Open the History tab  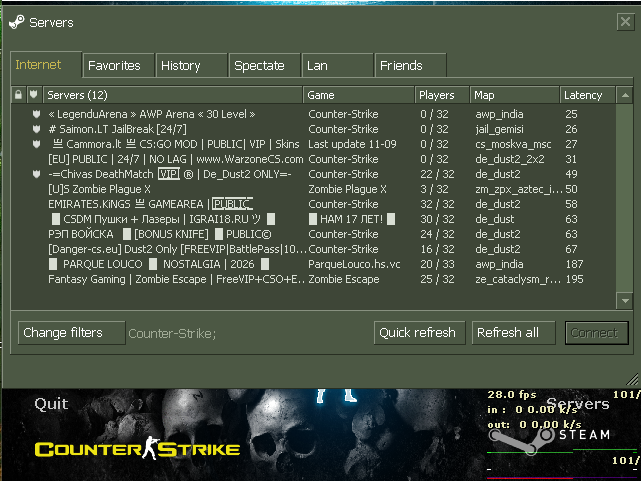coord(181,66)
